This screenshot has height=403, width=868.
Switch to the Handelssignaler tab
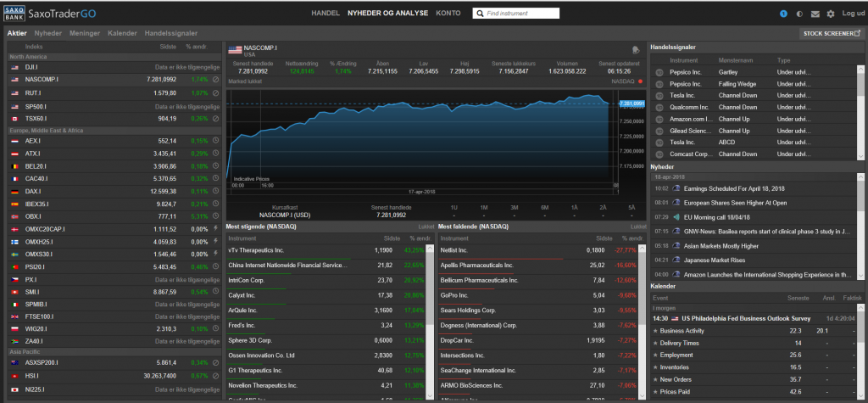point(170,33)
